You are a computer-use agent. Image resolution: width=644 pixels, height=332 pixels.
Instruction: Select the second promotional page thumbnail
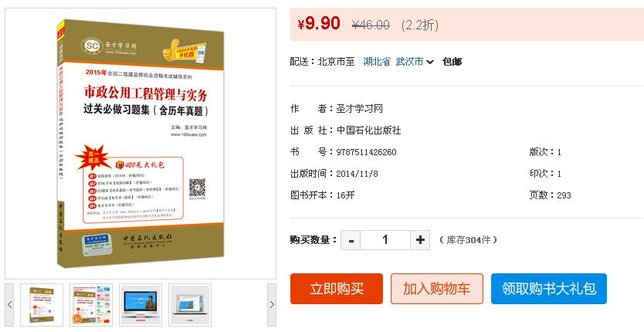click(91, 305)
